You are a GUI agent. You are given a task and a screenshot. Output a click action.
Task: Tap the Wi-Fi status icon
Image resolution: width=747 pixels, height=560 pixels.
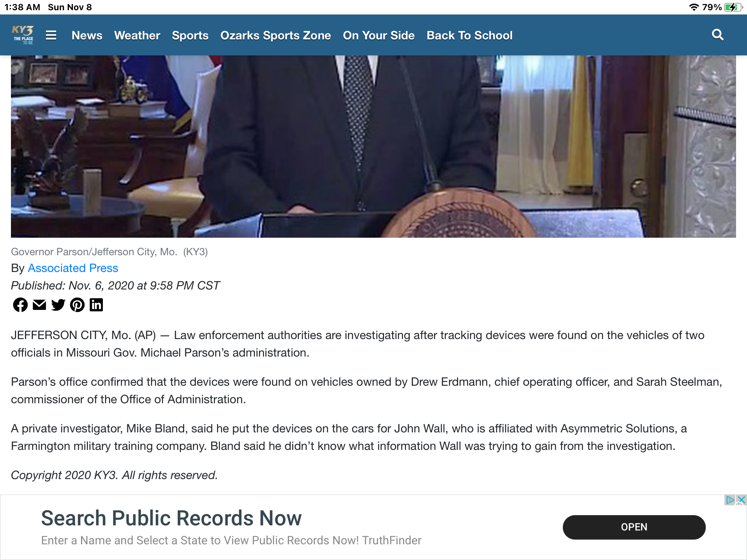tap(694, 7)
